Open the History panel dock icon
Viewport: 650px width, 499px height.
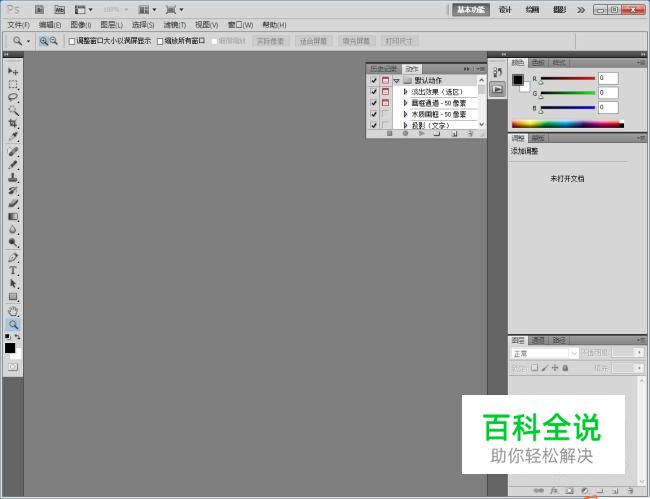(497, 73)
